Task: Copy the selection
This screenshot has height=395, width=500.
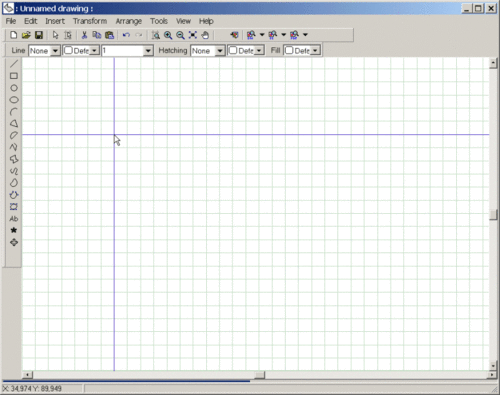Action: [x=97, y=35]
